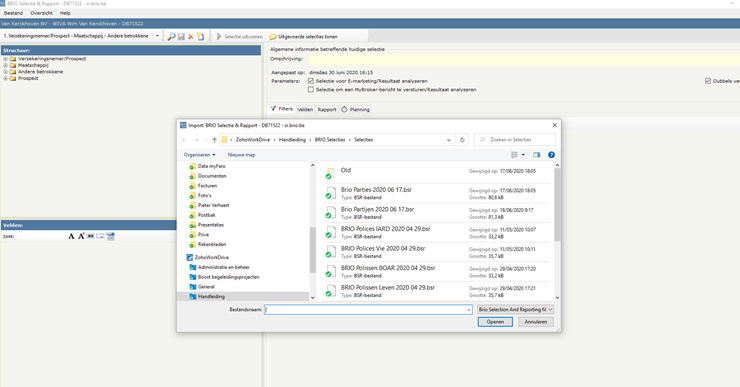Click the larger font A icon in Velden panel
This screenshot has width=740, height=387.
click(x=71, y=236)
